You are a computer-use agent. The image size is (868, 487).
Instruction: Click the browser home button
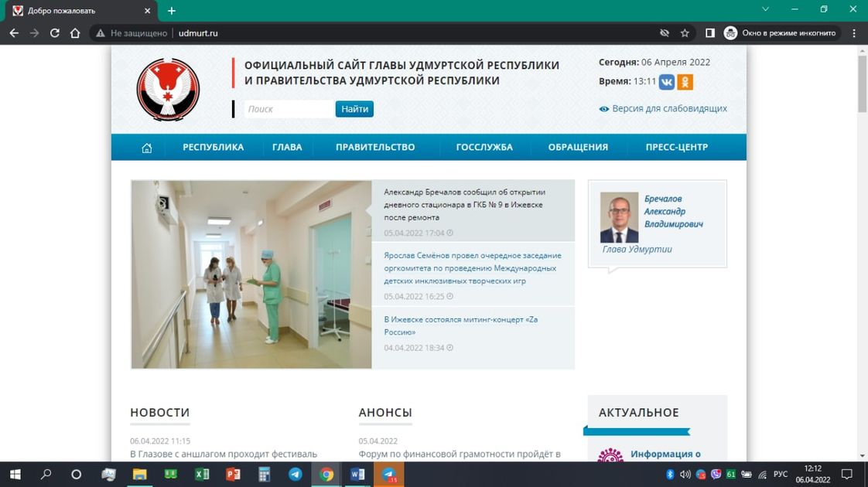click(75, 33)
